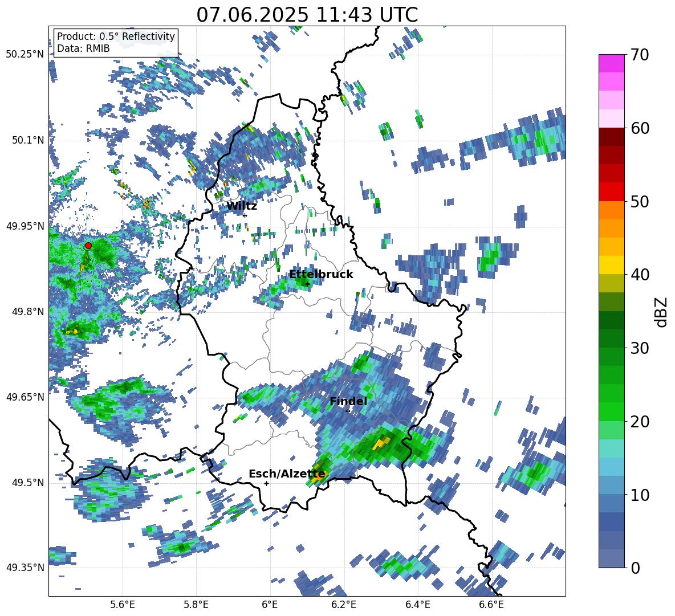Click the 49.65°N latitude label
The image size is (675, 616).
(25, 397)
